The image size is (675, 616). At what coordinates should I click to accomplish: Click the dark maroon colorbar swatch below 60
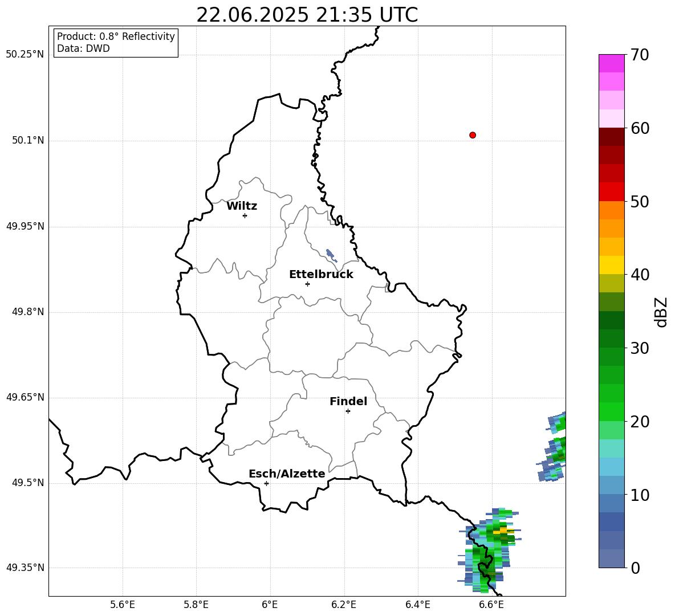[x=611, y=137]
